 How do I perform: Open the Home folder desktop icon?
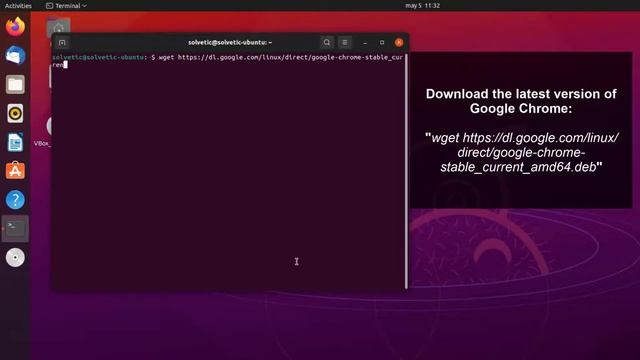click(58, 28)
